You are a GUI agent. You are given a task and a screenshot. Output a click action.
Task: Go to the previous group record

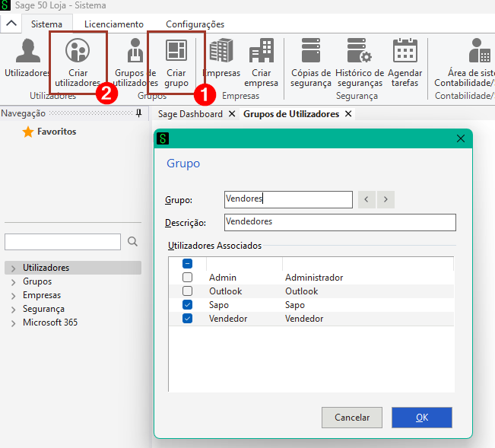366,199
